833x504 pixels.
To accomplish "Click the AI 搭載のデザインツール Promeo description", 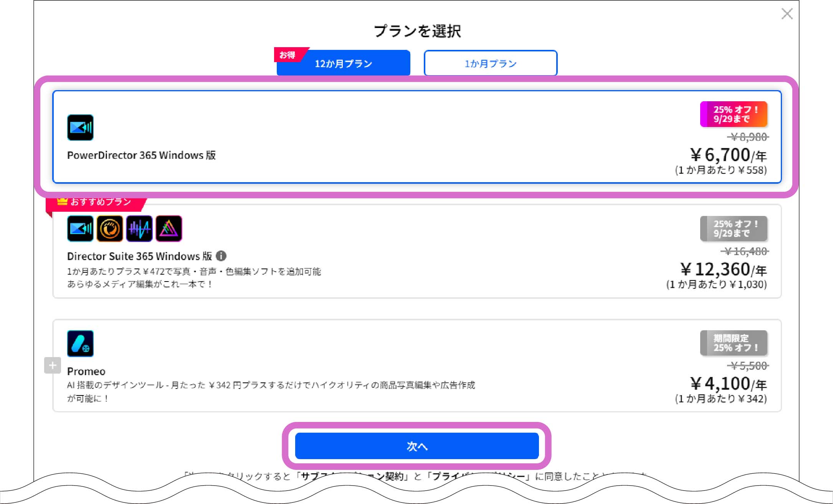I will [x=271, y=392].
